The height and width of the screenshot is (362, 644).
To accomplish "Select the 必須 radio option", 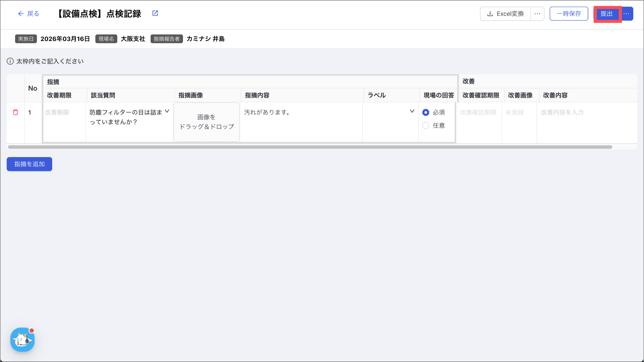I will (x=426, y=112).
